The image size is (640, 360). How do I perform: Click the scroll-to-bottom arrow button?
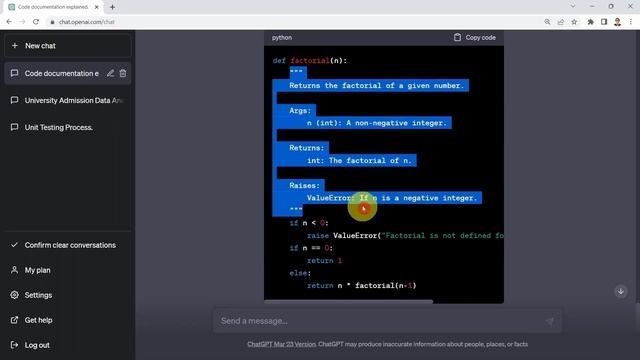tap(621, 291)
